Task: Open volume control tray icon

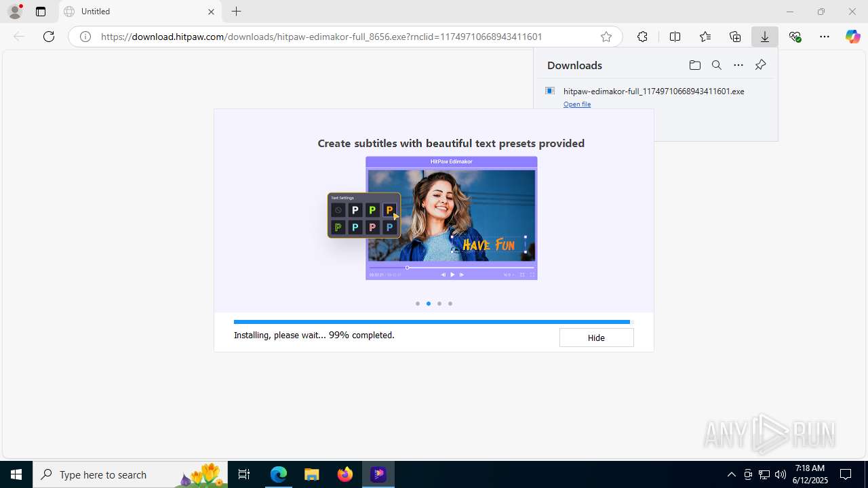Action: click(x=781, y=474)
